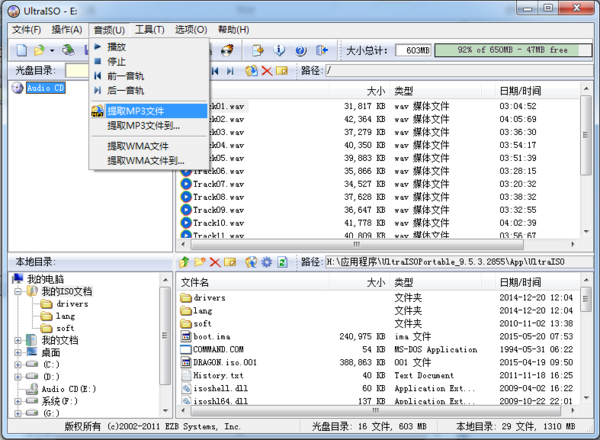Click the 603MB total size field
Image resolution: width=600 pixels, height=440 pixels.
point(413,50)
